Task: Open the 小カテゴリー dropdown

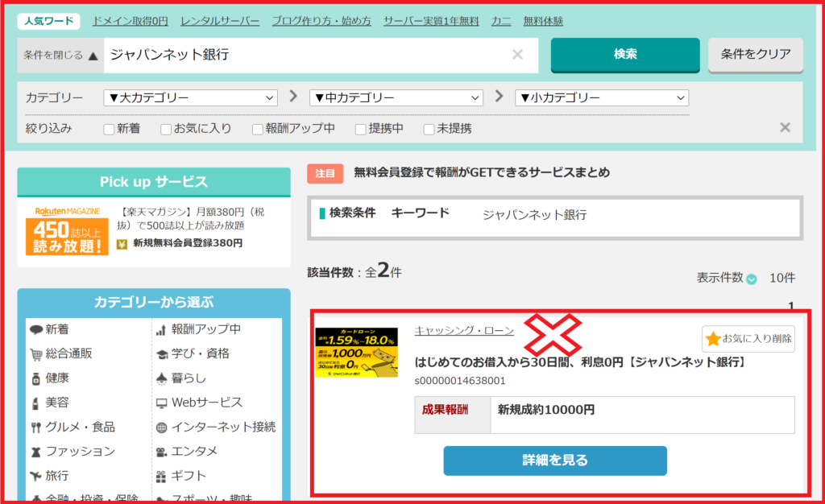Action: pyautogui.click(x=602, y=97)
